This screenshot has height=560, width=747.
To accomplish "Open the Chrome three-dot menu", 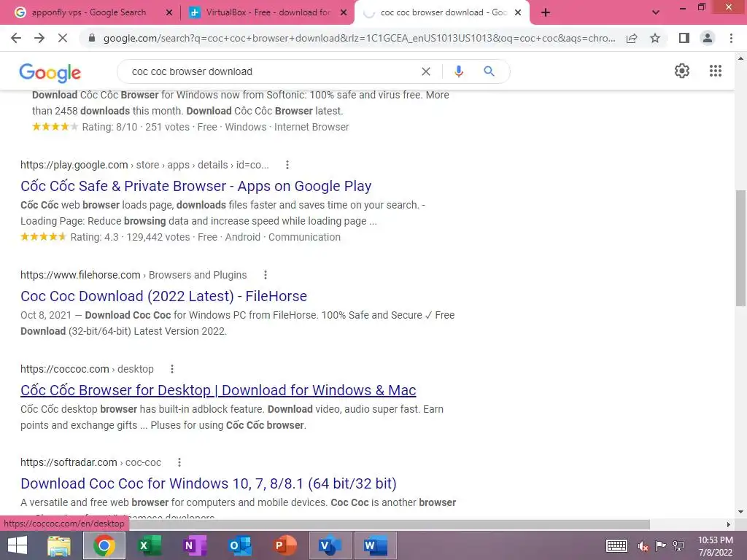I will [x=731, y=38].
